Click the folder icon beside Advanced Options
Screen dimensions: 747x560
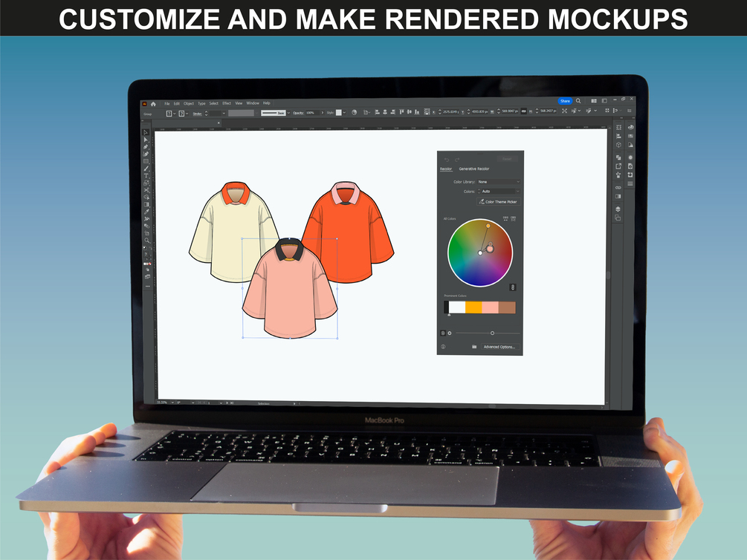click(x=474, y=347)
